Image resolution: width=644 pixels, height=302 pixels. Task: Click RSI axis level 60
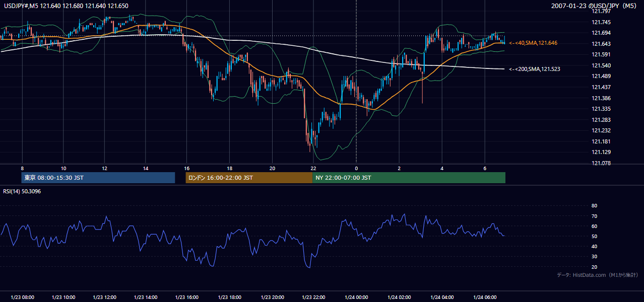[x=594, y=226]
